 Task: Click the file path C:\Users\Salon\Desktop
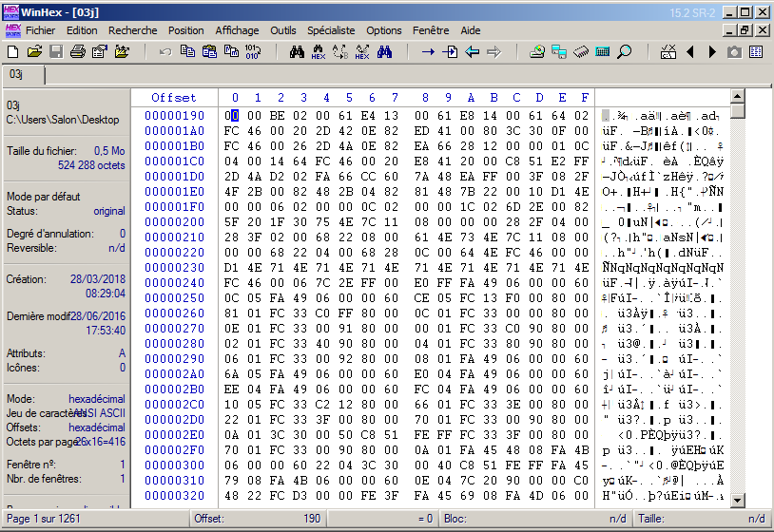pos(63,120)
